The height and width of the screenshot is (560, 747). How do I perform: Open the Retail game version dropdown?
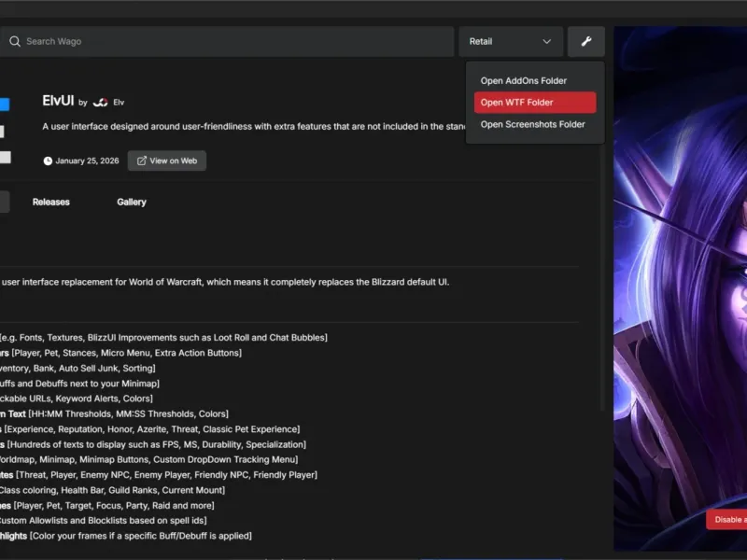click(x=511, y=41)
